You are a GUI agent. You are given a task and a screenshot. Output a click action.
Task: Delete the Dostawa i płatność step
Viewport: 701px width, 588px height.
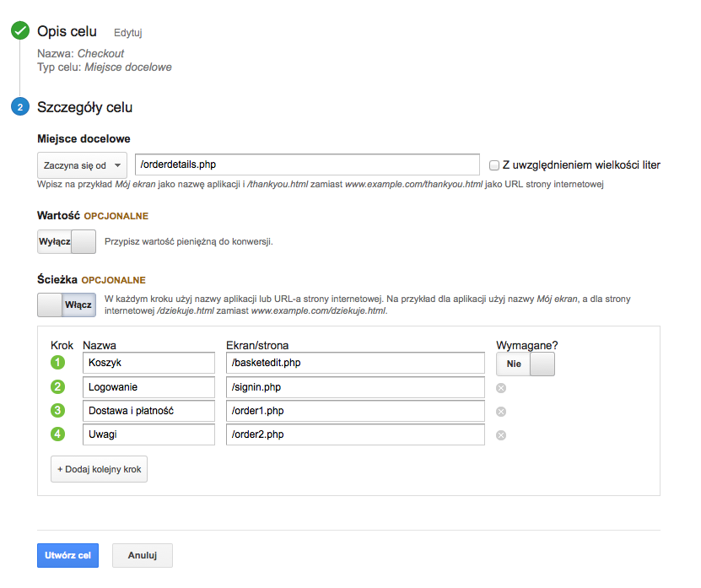click(x=500, y=411)
